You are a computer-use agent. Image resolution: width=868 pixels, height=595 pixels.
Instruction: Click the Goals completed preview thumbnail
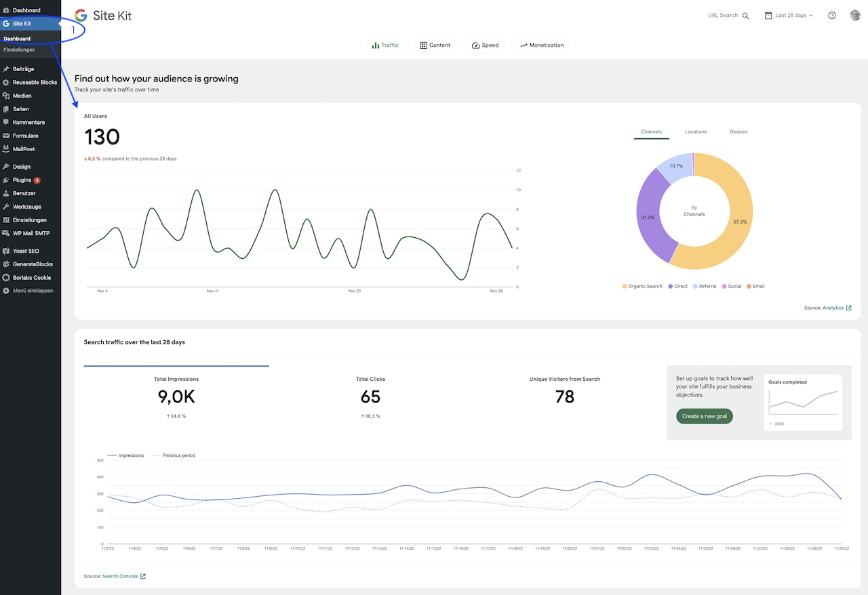click(x=803, y=403)
